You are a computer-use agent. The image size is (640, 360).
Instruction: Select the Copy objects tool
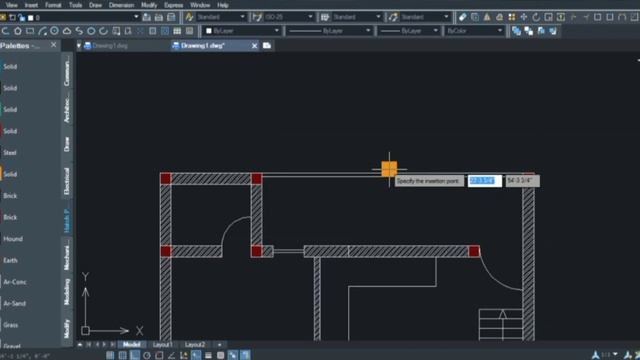coord(475,17)
